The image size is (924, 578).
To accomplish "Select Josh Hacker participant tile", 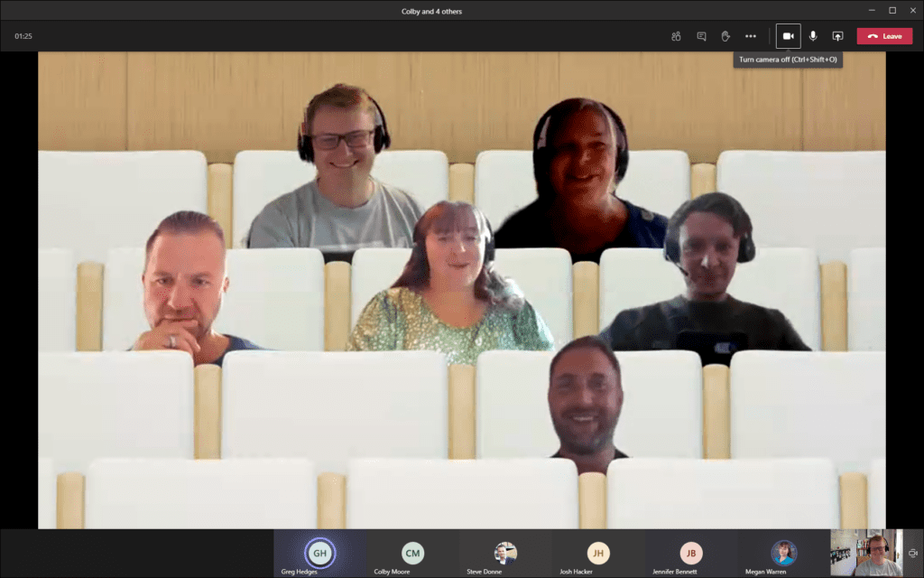I will click(597, 554).
